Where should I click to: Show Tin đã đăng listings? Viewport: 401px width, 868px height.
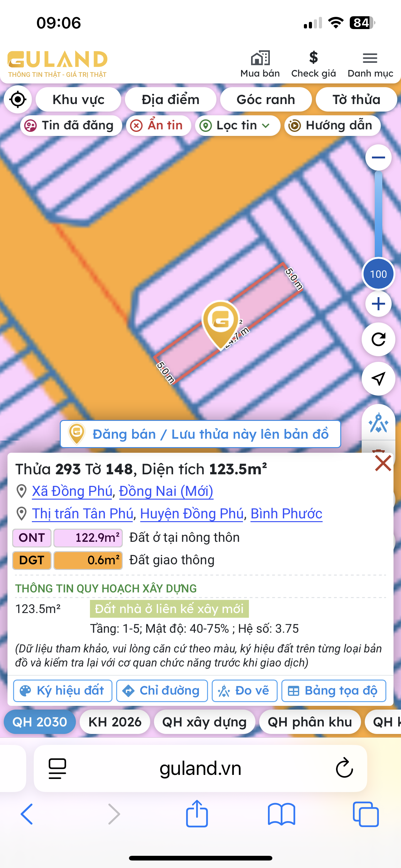71,125
